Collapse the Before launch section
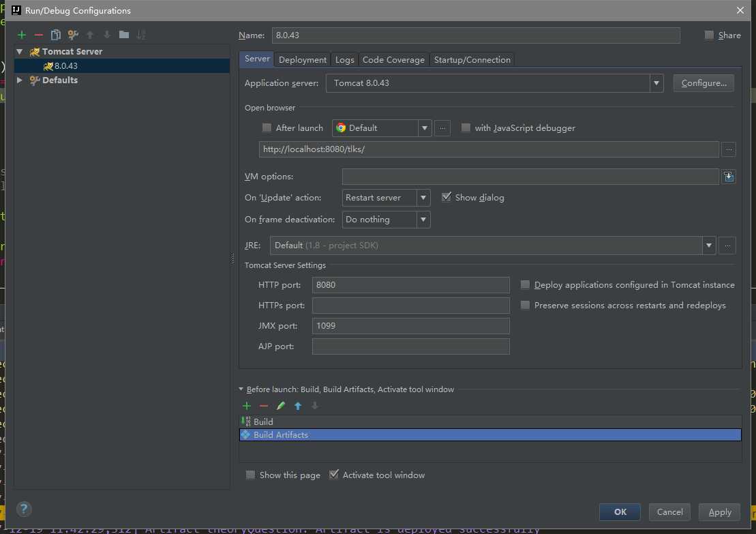This screenshot has height=534, width=756. [241, 389]
